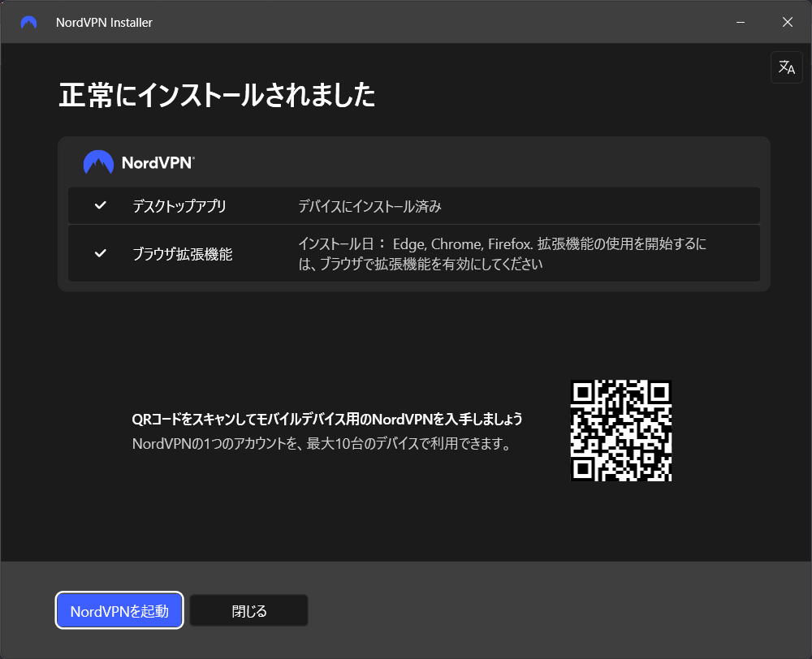
Task: Click the installation success heading text
Action: click(215, 95)
